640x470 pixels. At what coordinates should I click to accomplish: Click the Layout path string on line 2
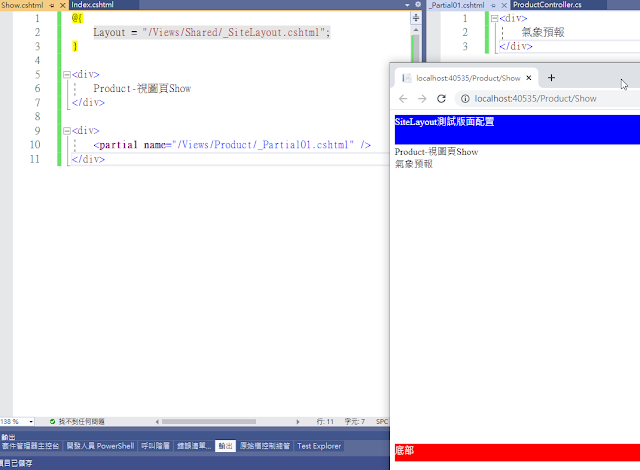[234, 32]
